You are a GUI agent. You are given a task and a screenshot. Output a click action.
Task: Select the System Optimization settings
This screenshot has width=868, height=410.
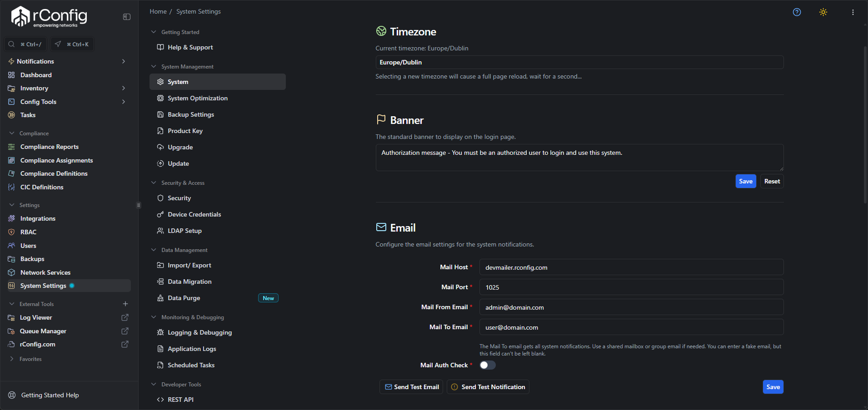pos(197,98)
